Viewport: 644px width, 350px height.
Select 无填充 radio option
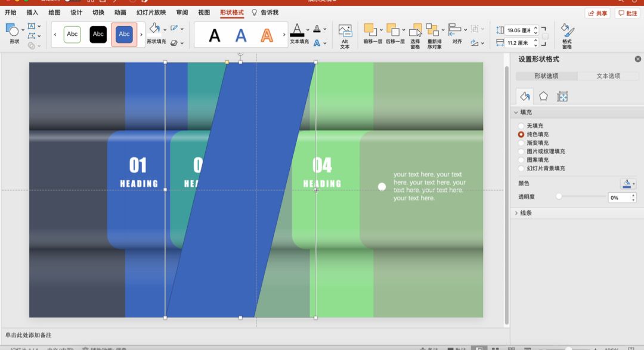[x=521, y=126]
